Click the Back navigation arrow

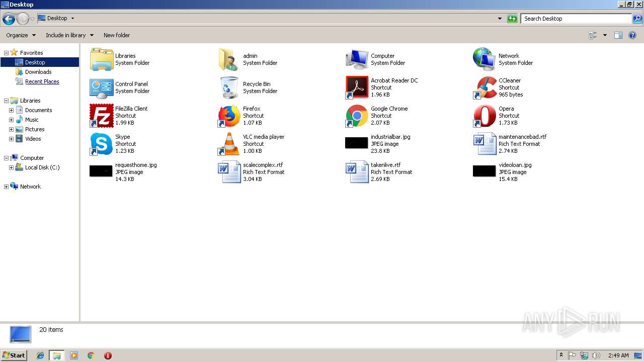point(9,19)
